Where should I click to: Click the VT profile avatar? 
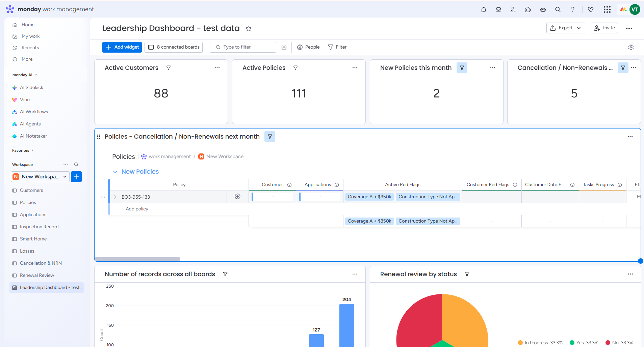click(x=635, y=9)
